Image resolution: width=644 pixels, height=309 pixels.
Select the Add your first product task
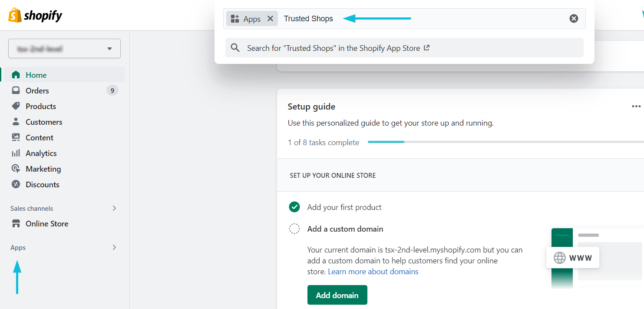coord(344,207)
